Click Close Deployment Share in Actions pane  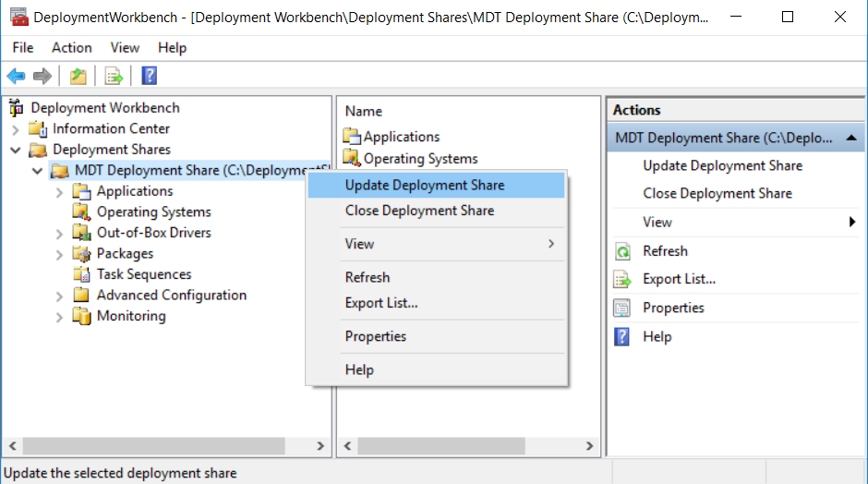(x=717, y=193)
